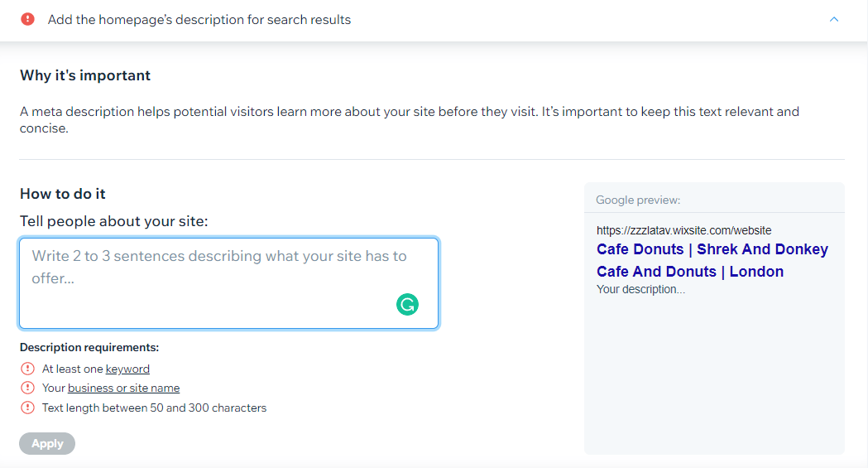Click the preview URL zzzlatav.wixsite.com/website
This screenshot has height=468, width=868.
coord(683,230)
